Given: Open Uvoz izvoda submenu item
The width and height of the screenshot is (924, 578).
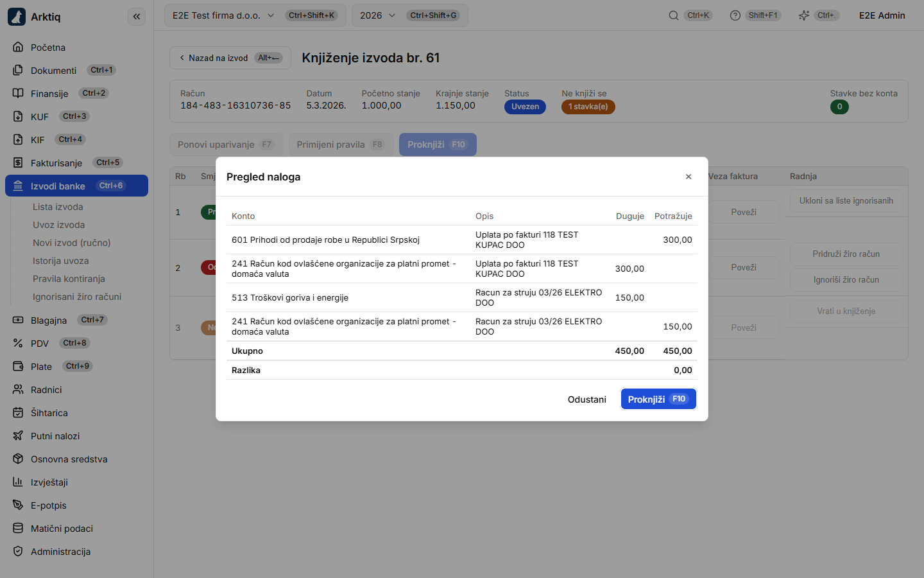Looking at the screenshot, I should click(59, 225).
